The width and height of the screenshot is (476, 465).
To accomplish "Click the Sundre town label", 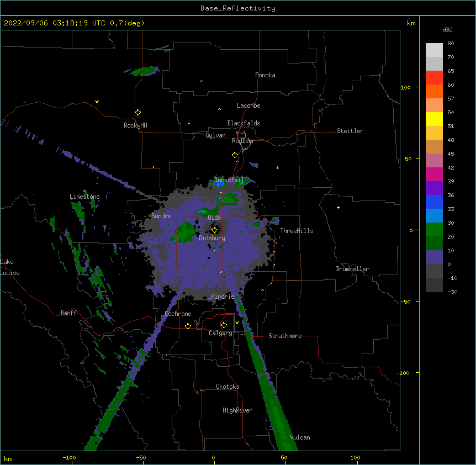I will coord(161,216).
